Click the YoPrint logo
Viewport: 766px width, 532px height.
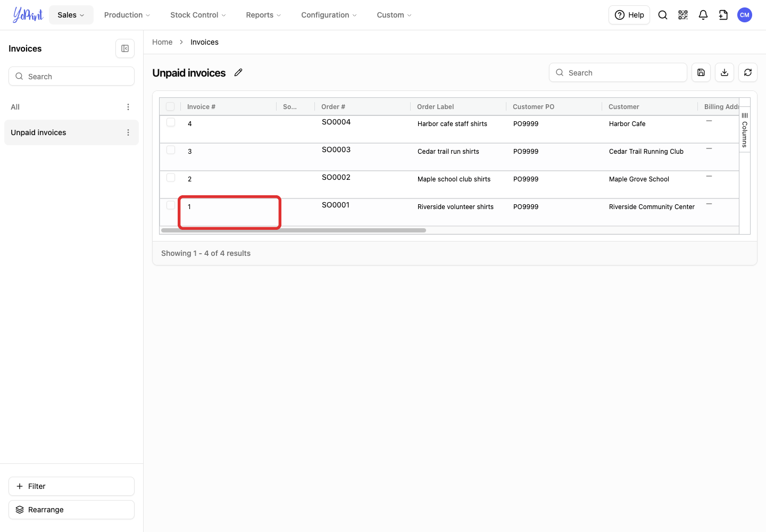point(28,15)
